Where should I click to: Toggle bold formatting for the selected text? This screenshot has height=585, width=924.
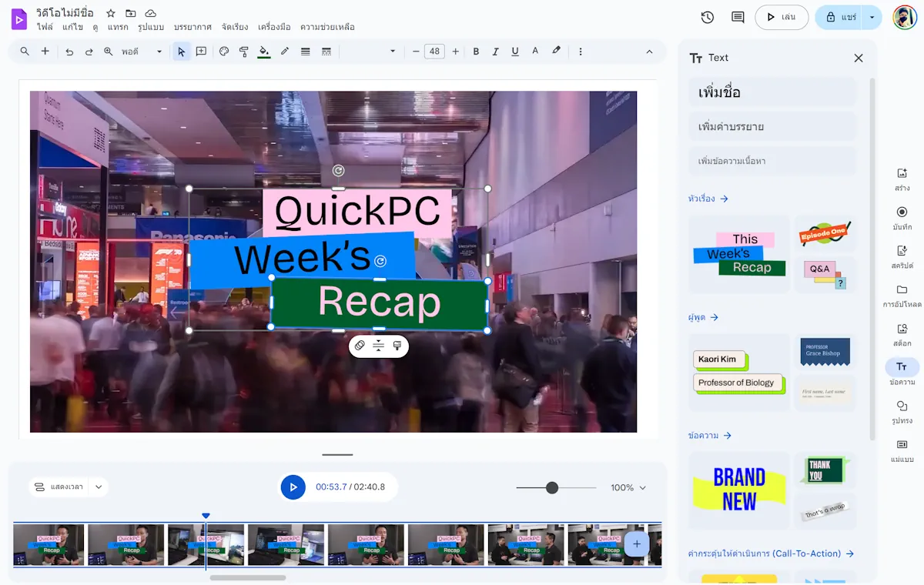click(x=476, y=52)
